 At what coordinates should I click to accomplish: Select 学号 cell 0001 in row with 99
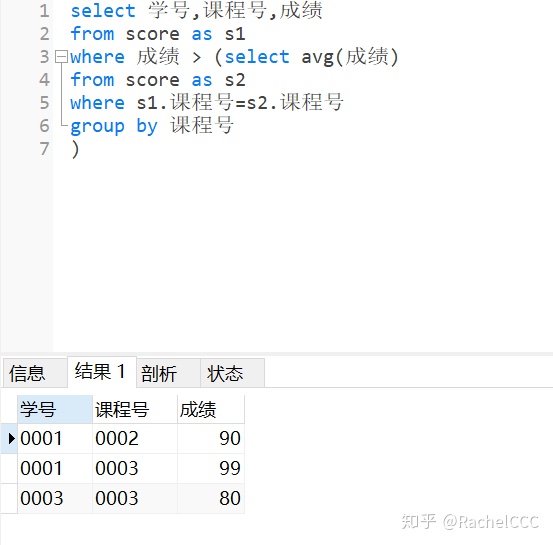55,468
